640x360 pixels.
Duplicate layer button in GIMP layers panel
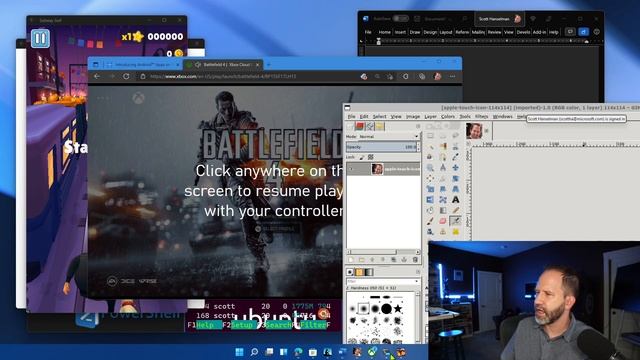point(393,260)
